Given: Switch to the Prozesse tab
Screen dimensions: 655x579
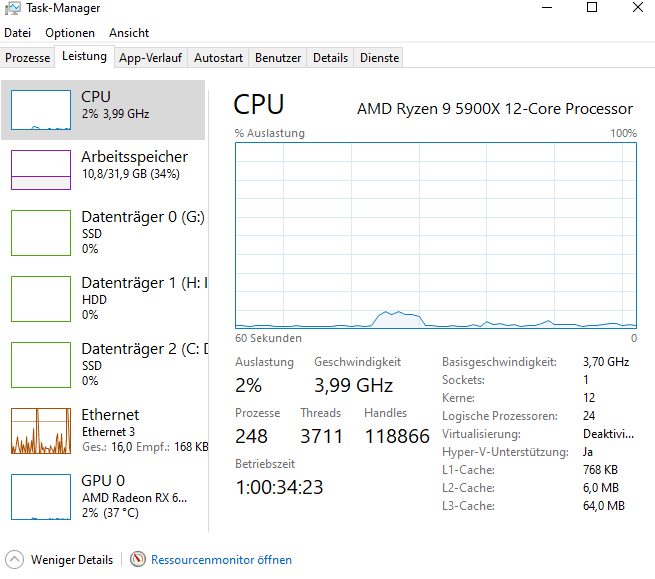Looking at the screenshot, I should coord(27,58).
